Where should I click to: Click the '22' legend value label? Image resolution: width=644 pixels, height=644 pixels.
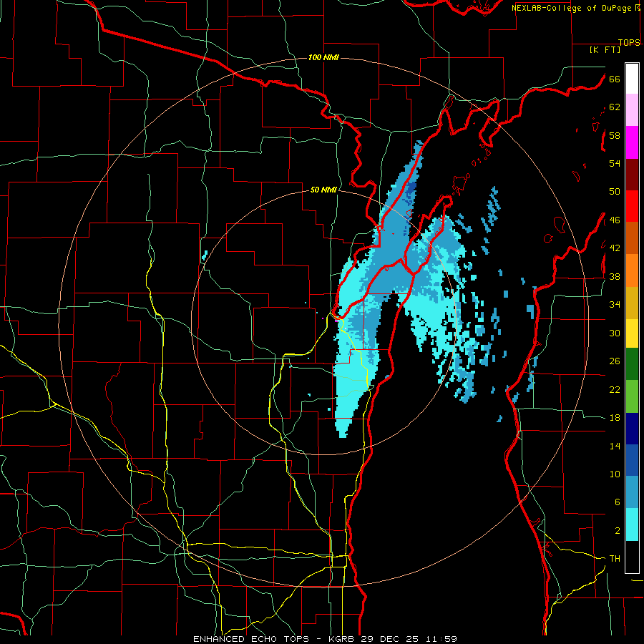click(615, 389)
